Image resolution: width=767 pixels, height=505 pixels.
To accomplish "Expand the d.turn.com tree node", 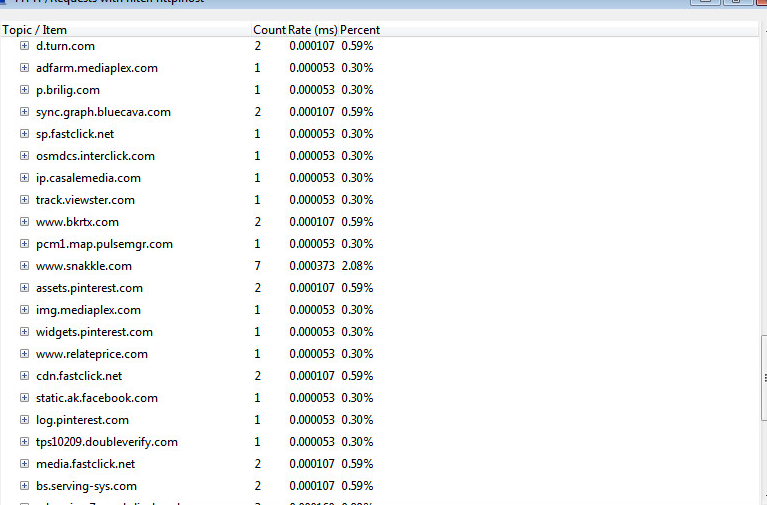I will point(25,46).
